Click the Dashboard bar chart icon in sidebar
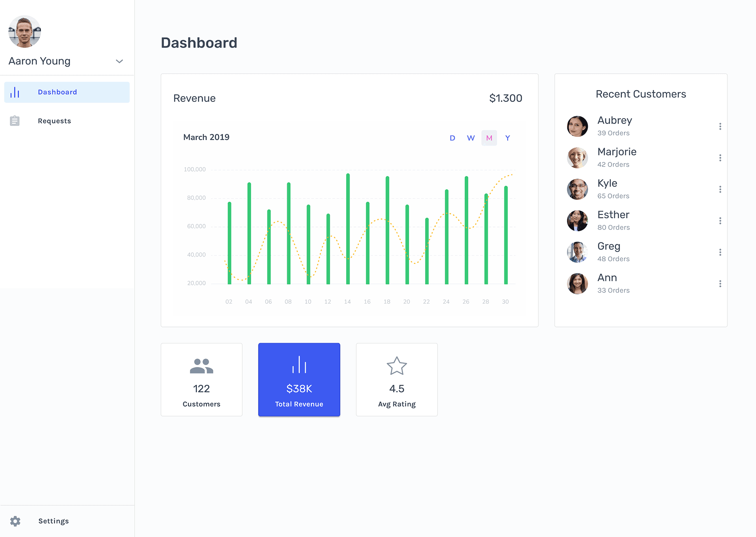756x537 pixels. [15, 92]
